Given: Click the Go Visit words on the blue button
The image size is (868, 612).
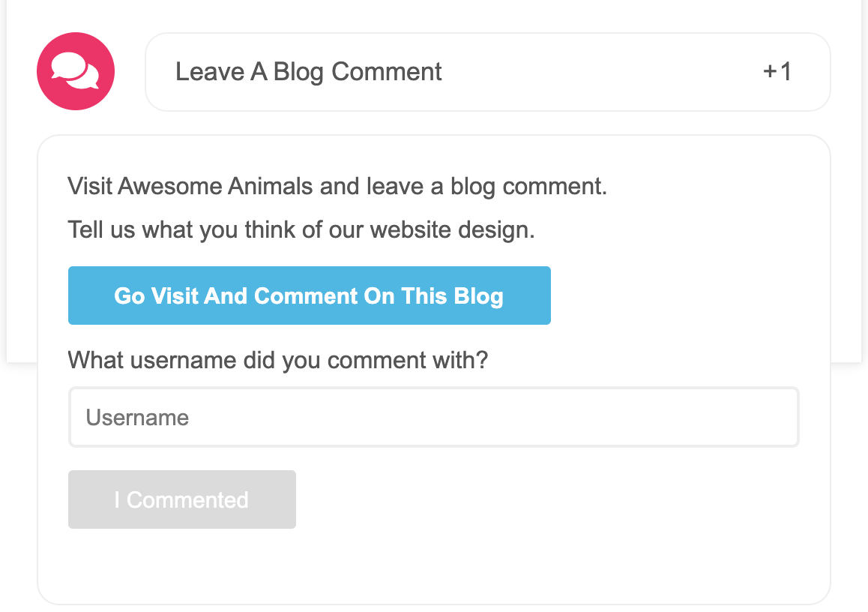Looking at the screenshot, I should click(156, 295).
